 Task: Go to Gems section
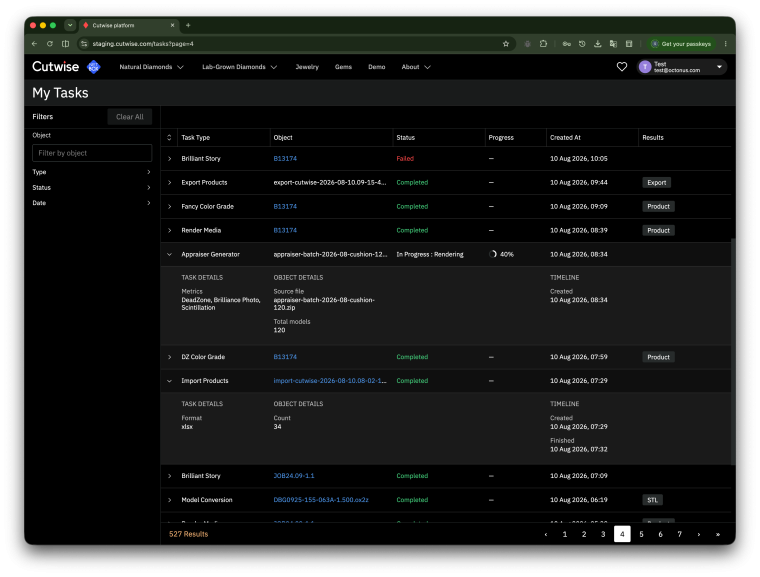343,67
